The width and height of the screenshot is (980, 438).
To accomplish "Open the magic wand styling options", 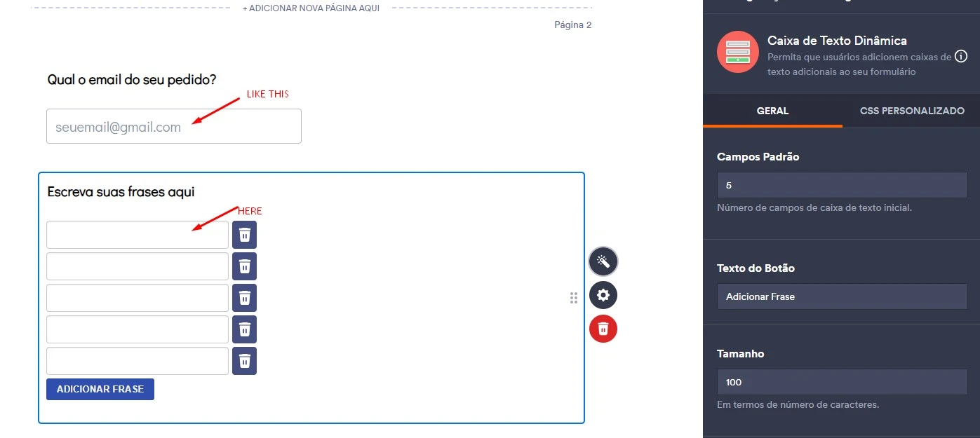I will (x=603, y=261).
